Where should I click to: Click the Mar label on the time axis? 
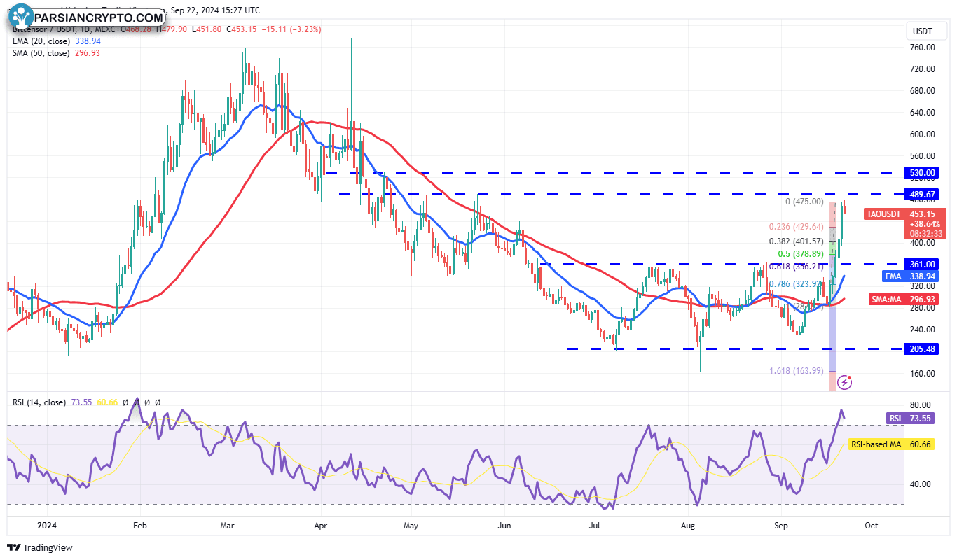pos(226,524)
